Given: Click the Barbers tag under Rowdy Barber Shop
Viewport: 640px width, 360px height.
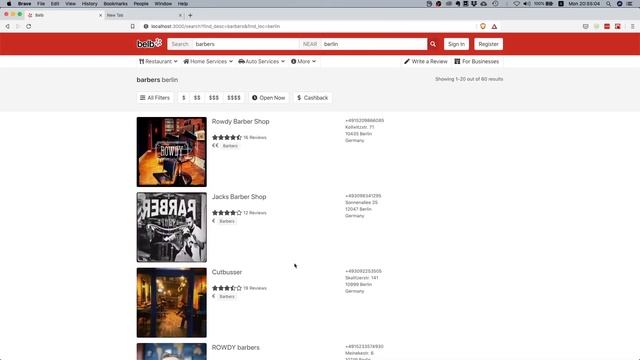Looking at the screenshot, I should (x=230, y=146).
